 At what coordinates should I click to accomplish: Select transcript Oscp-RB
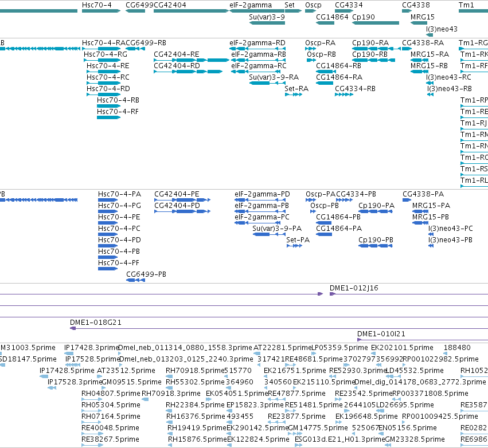coord(311,60)
